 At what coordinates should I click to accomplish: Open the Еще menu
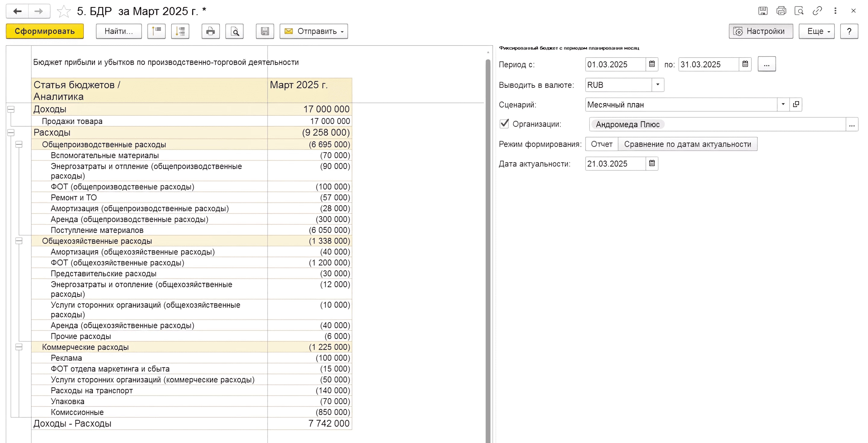[816, 31]
